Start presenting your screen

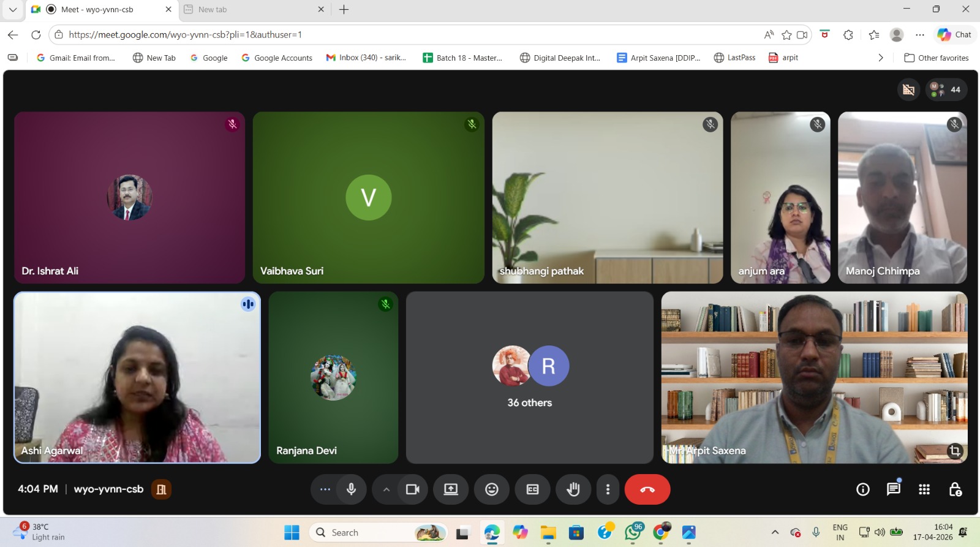pyautogui.click(x=451, y=489)
